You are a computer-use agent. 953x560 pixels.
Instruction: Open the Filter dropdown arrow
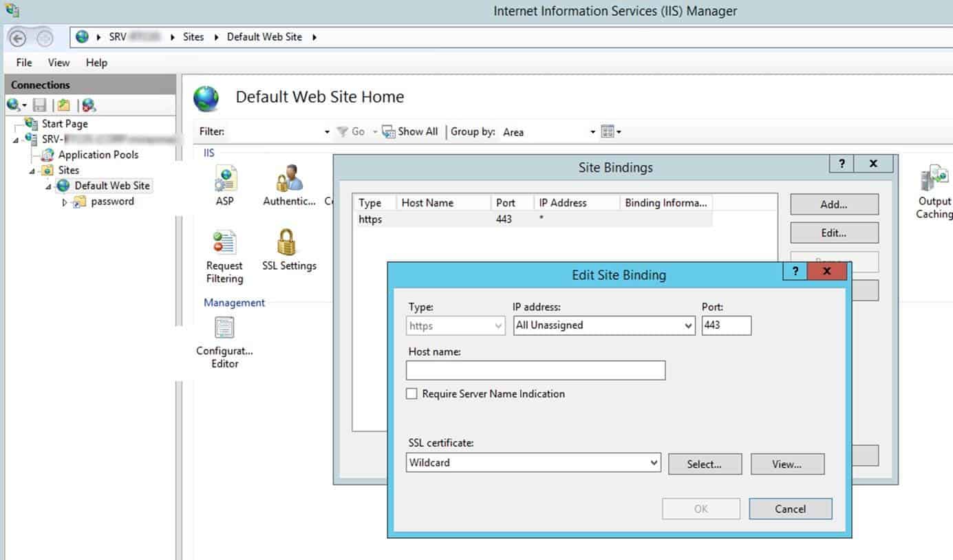click(328, 132)
